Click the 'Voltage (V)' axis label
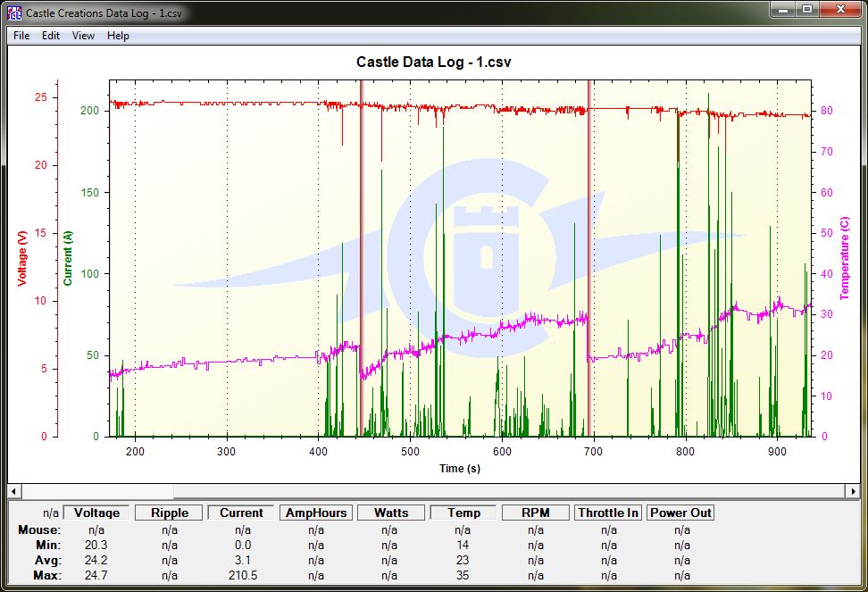The image size is (868, 592). tap(22, 258)
